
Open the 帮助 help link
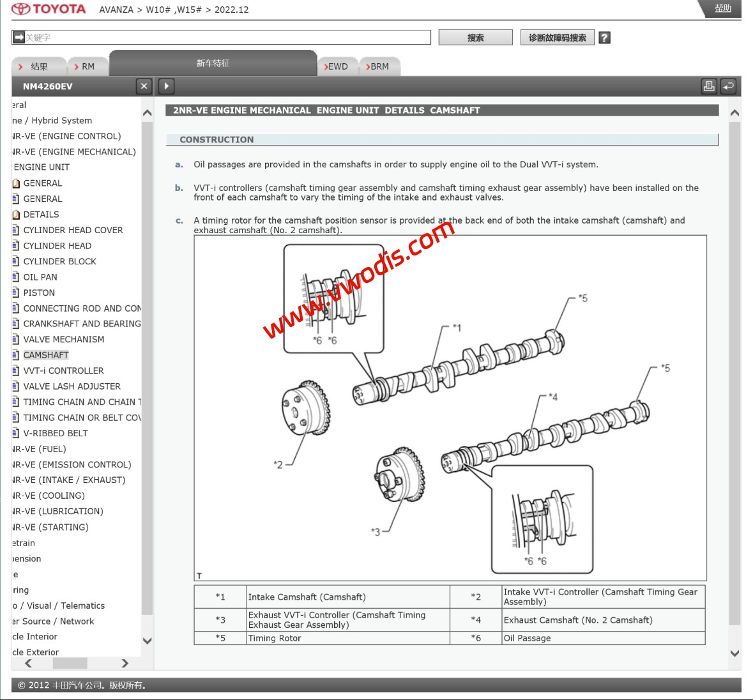pyautogui.click(x=723, y=8)
